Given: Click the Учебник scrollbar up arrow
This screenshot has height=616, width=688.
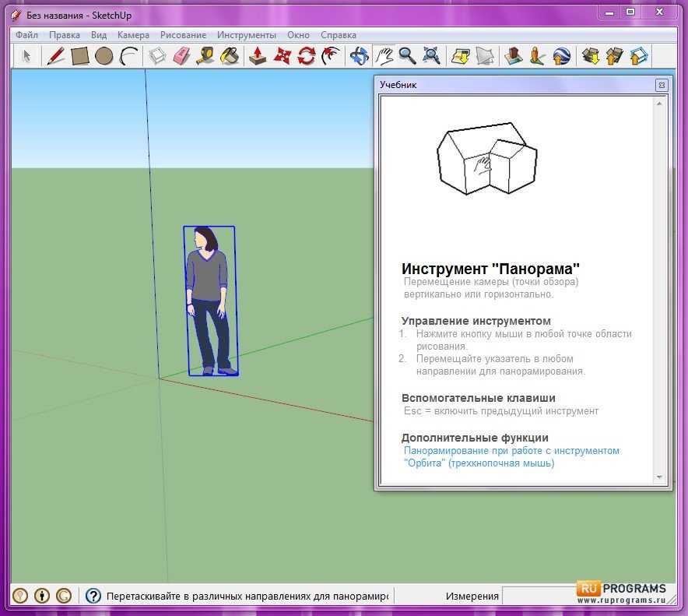Looking at the screenshot, I should tap(659, 104).
